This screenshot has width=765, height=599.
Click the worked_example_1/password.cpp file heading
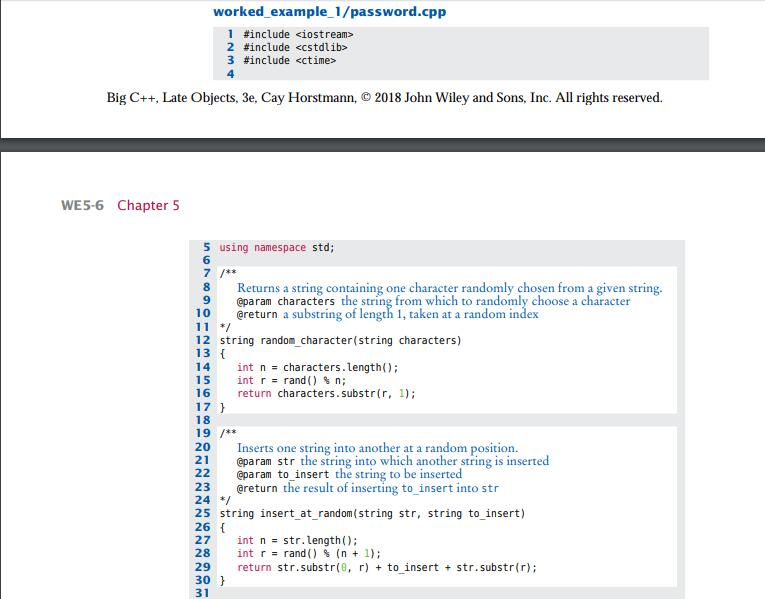(330, 12)
